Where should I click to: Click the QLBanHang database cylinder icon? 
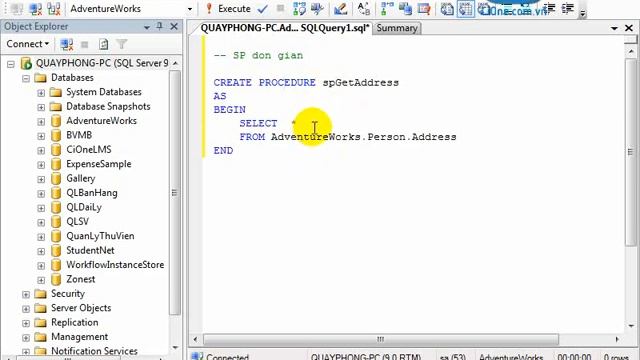tap(56, 193)
